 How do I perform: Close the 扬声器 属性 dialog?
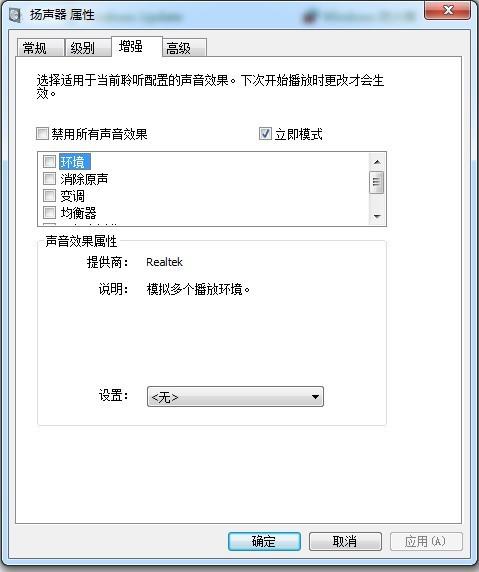click(x=448, y=10)
